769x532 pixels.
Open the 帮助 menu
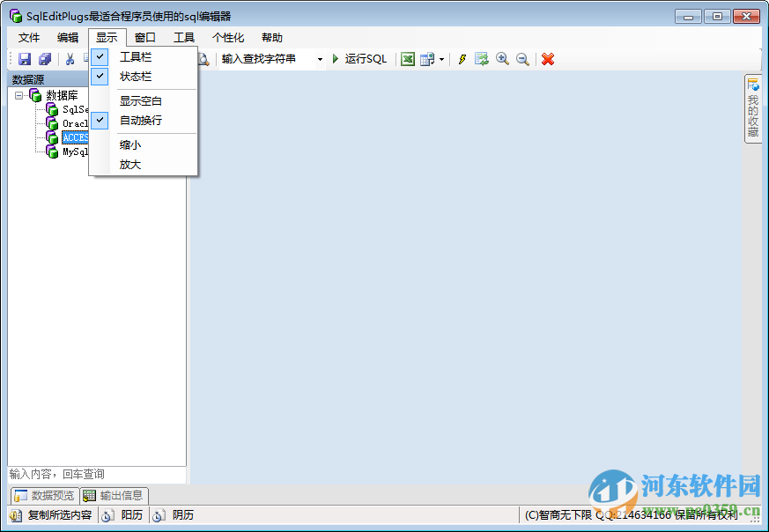(x=270, y=37)
